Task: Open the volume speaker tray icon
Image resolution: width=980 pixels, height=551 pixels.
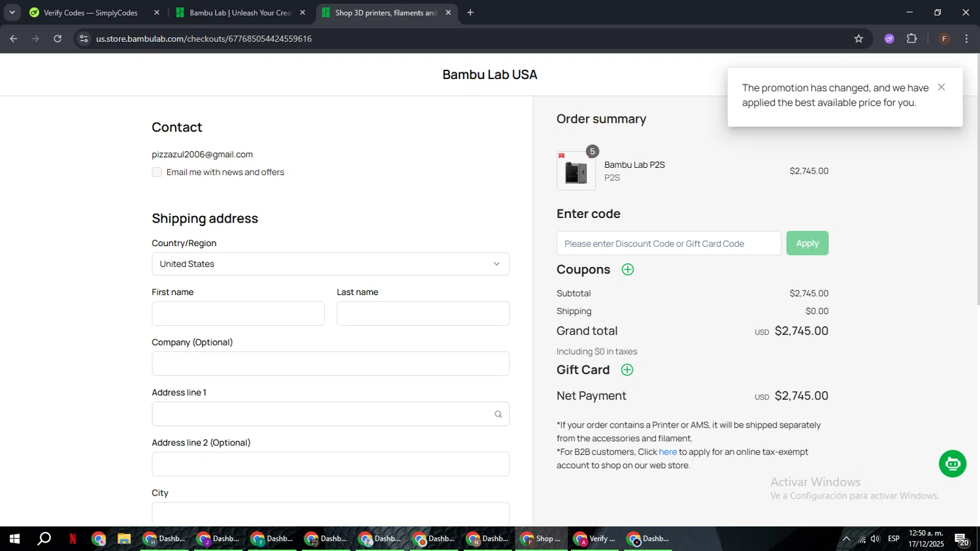Action: (x=875, y=539)
